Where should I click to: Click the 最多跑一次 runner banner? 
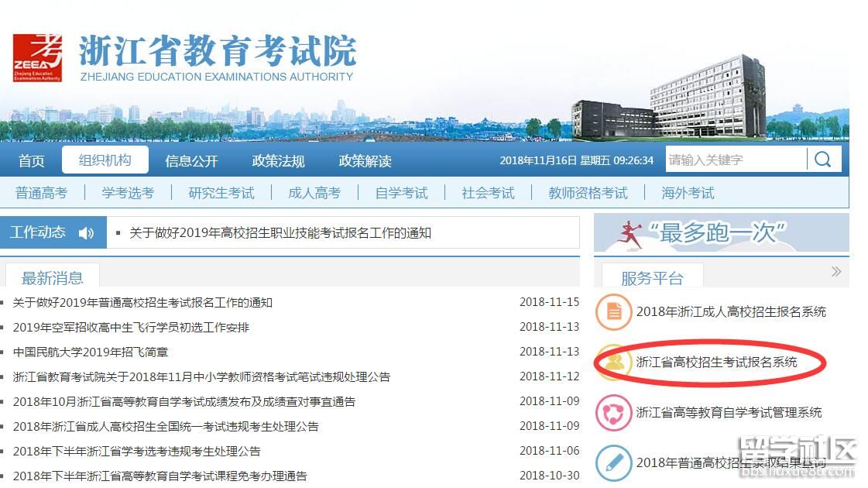(x=720, y=232)
